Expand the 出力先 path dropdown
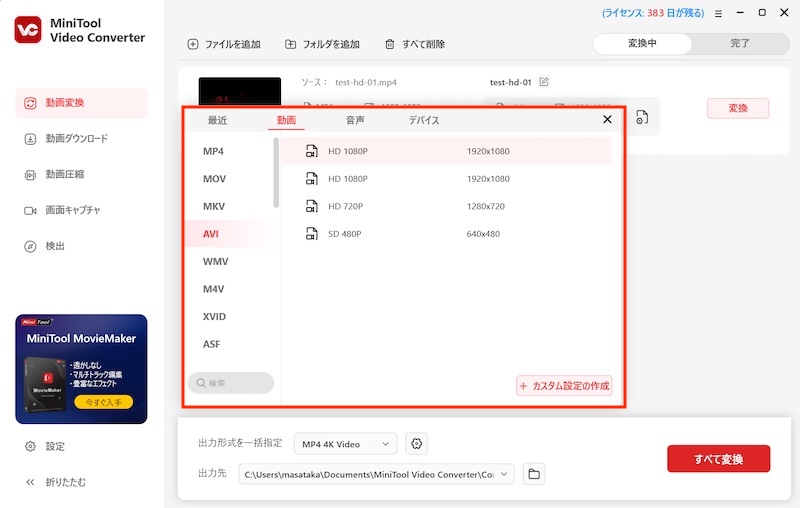 tap(505, 474)
